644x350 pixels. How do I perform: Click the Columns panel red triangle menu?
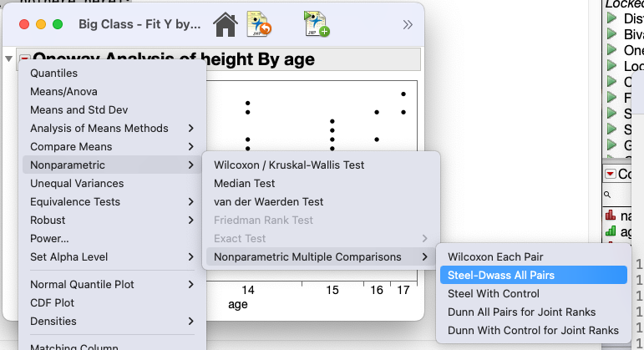(x=611, y=174)
